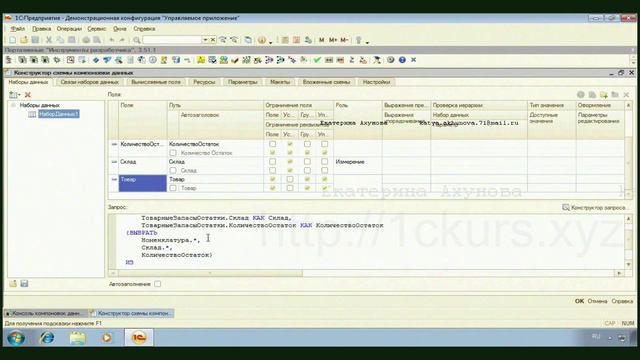This screenshot has height=360, width=640.
Task: Click the Cut scissors icon
Action: coord(49,40)
